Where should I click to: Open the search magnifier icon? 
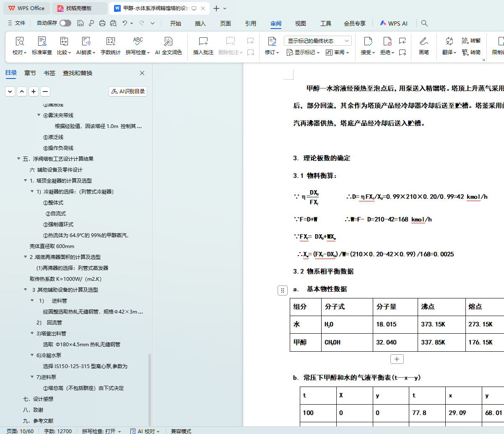pyautogui.click(x=424, y=23)
